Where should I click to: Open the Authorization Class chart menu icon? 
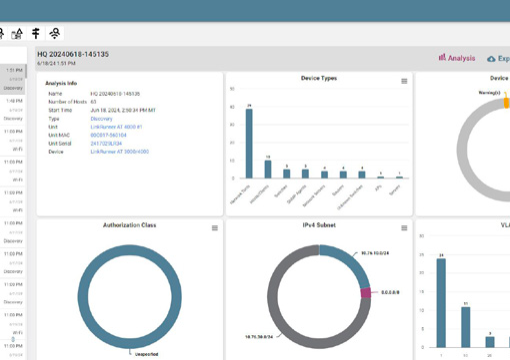click(215, 228)
